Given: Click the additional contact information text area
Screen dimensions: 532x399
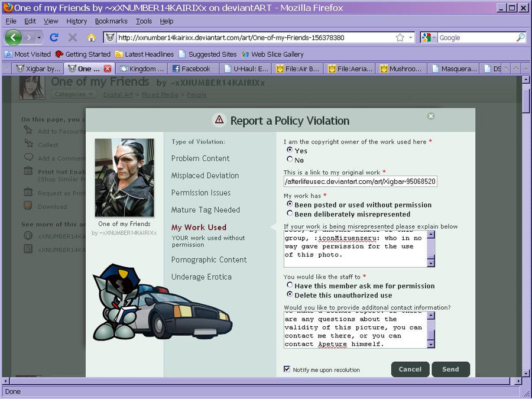Looking at the screenshot, I should (356, 330).
